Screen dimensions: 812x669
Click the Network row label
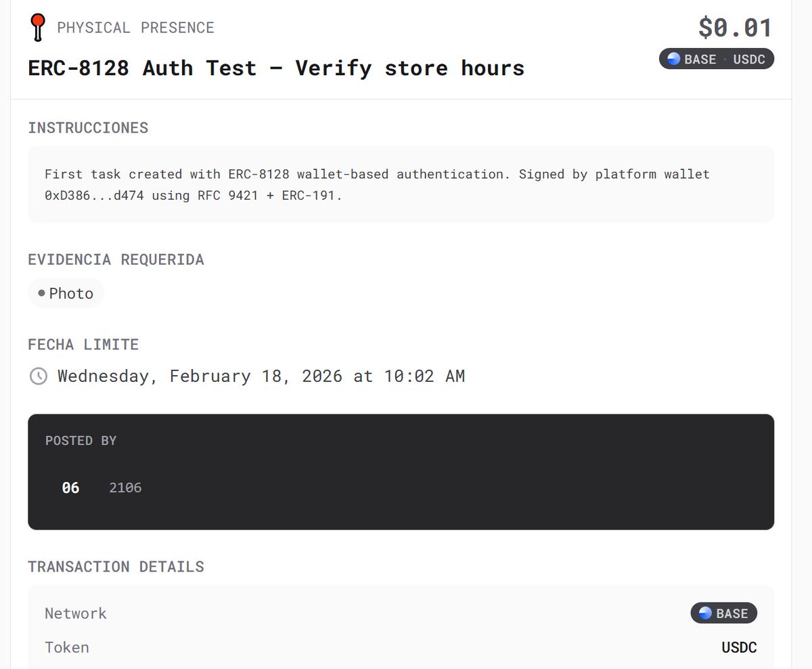pyautogui.click(x=76, y=613)
